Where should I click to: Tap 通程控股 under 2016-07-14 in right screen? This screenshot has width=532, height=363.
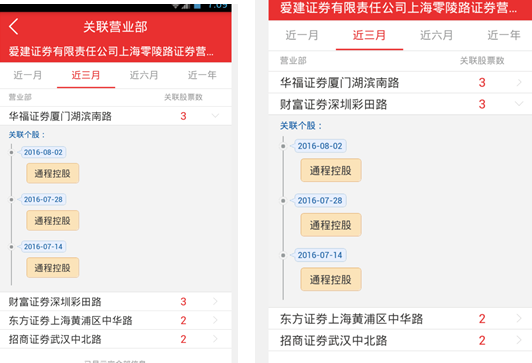coord(331,280)
